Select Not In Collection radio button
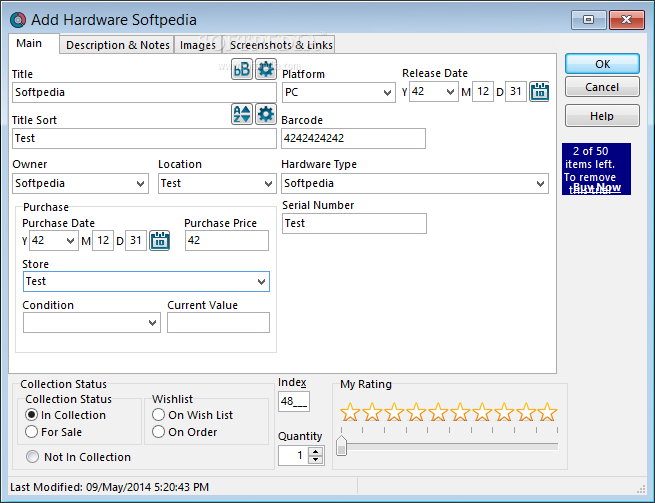 [x=32, y=457]
